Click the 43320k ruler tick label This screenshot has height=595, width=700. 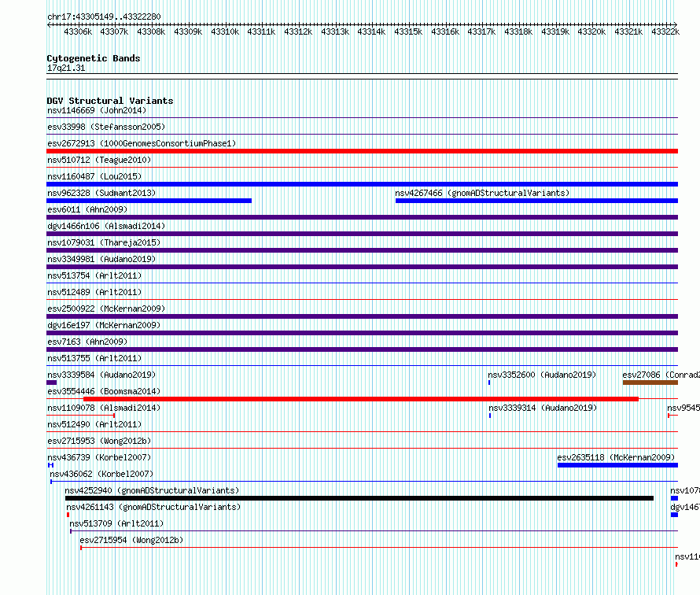(x=591, y=31)
